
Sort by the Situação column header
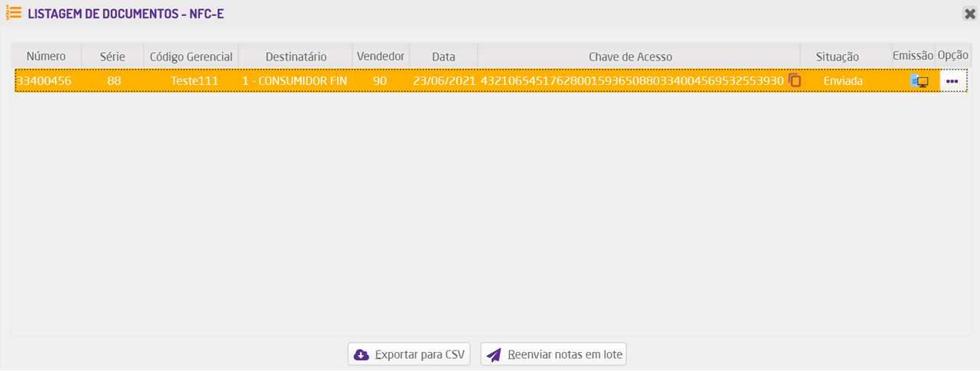[845, 56]
